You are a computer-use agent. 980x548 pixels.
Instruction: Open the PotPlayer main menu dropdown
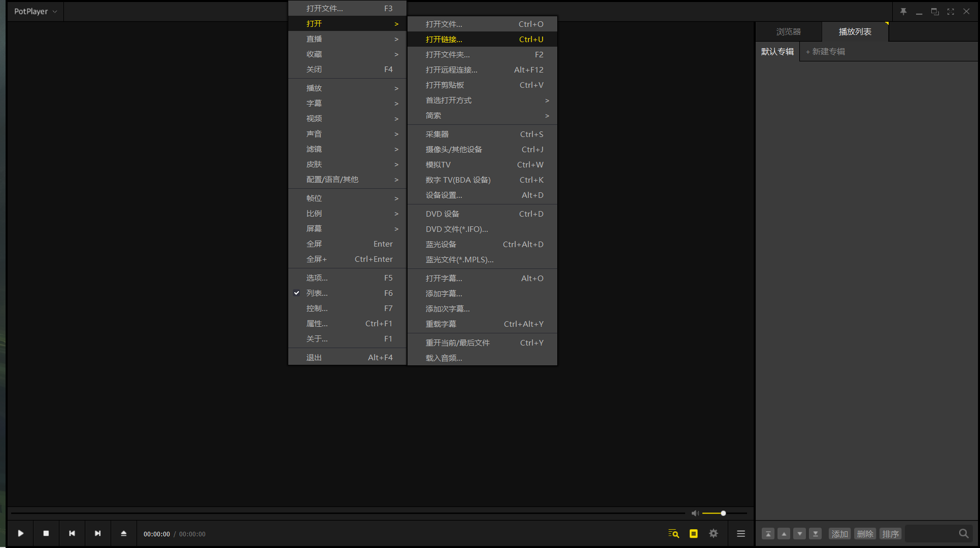(35, 11)
